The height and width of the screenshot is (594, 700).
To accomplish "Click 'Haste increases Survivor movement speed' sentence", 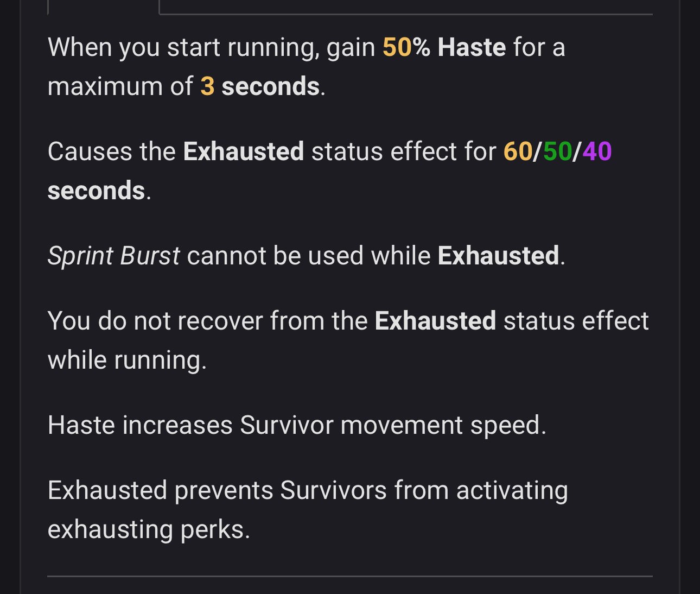I will (297, 425).
